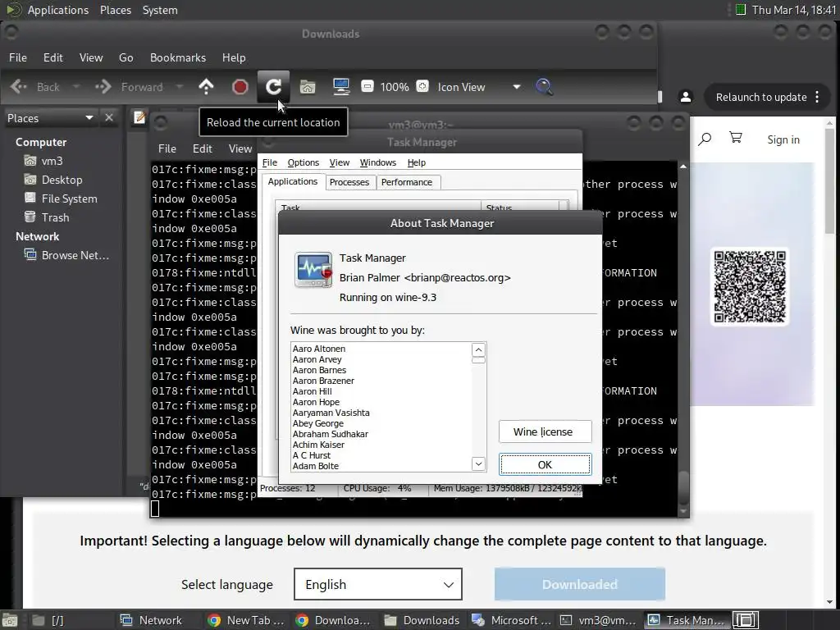Toggle the location edit pencil icon
This screenshot has width=840, height=630.
139,117
